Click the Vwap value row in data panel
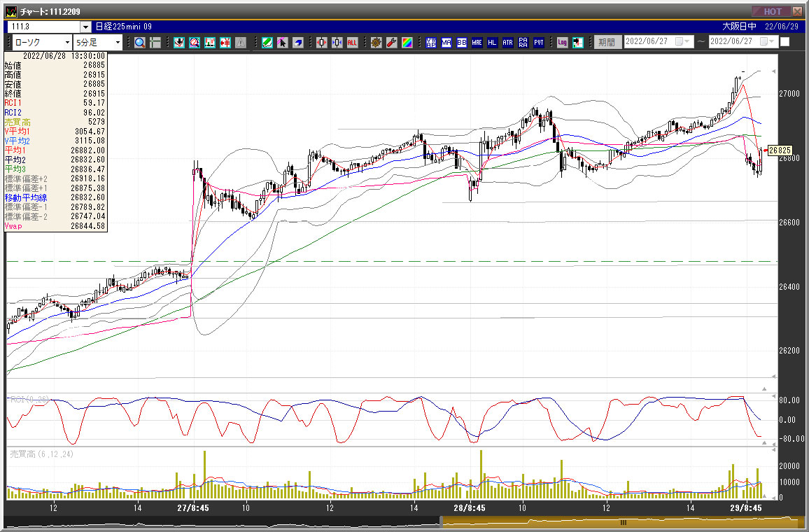 (55, 226)
